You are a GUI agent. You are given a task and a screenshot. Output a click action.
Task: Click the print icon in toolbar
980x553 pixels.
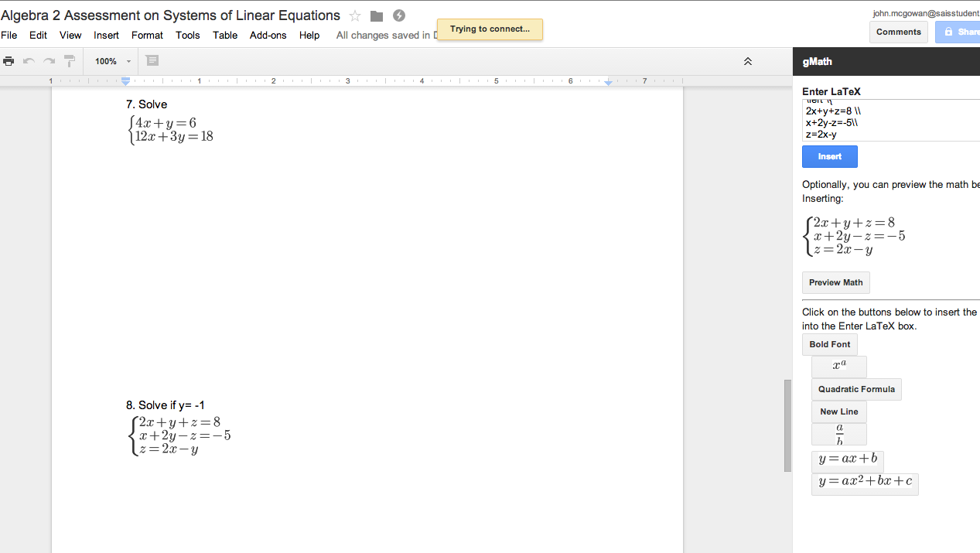9,61
